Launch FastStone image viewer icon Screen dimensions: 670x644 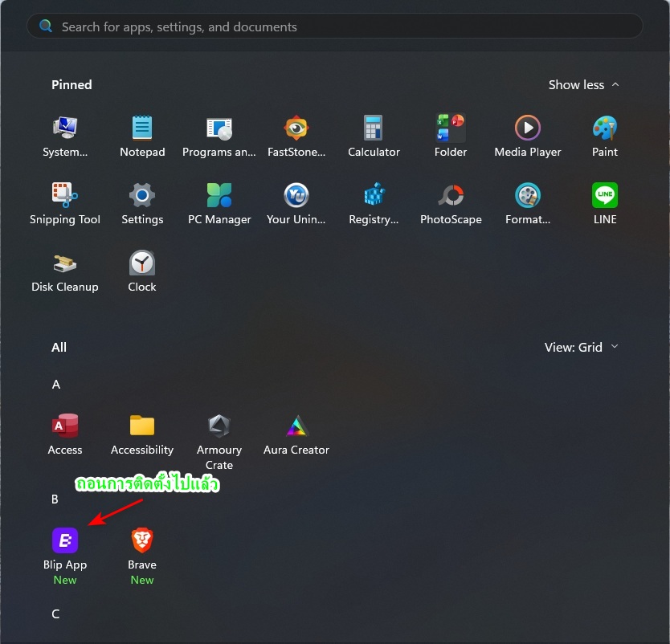click(296, 128)
